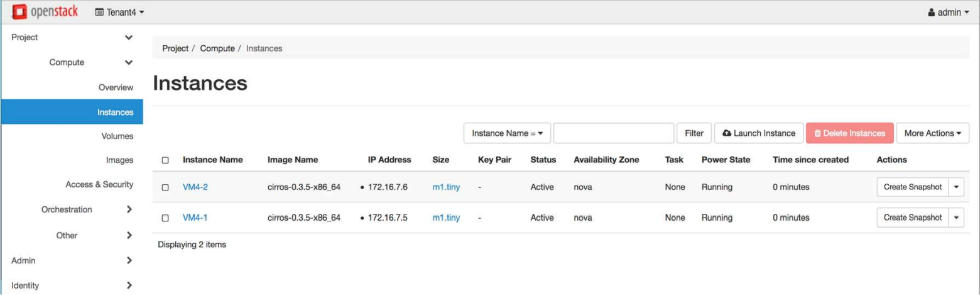Screen dimensions: 980x295
Task: Expand the Admin section chevron
Action: point(129,259)
